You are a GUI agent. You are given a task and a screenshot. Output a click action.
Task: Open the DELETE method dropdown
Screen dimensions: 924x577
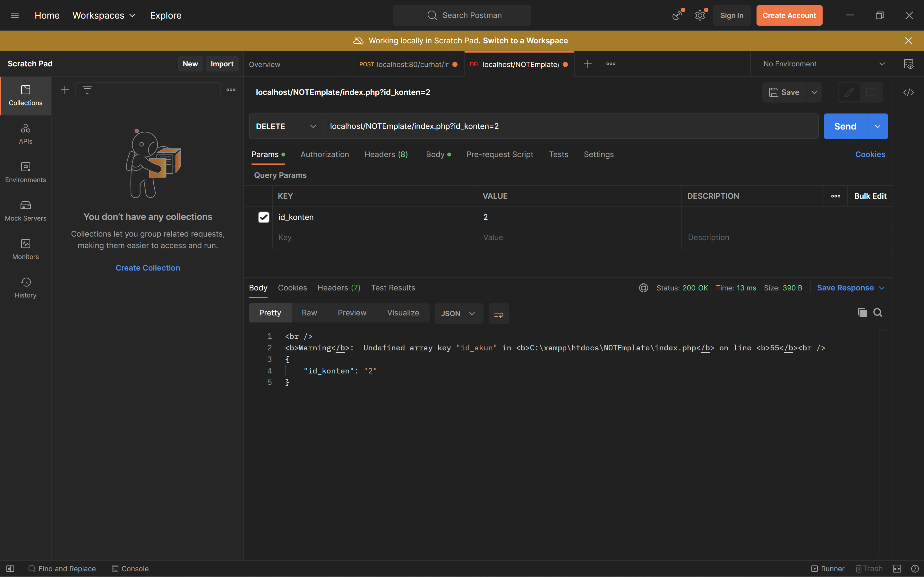click(286, 126)
